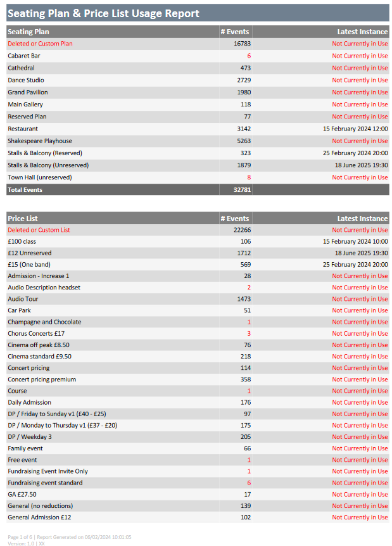Image resolution: width=392 pixels, height=546 pixels.
Task: Click the Restaurant latest instance date
Action: tap(355, 129)
